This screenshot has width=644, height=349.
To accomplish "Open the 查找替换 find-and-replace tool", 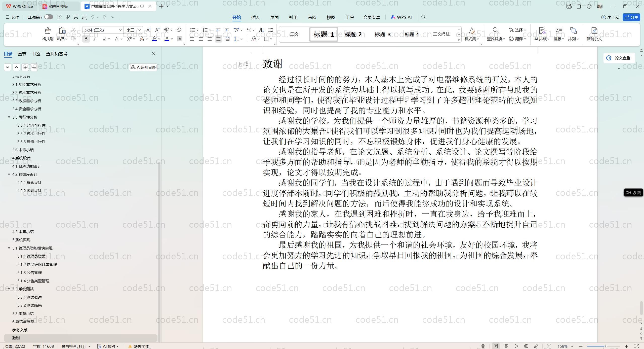I will (x=495, y=34).
